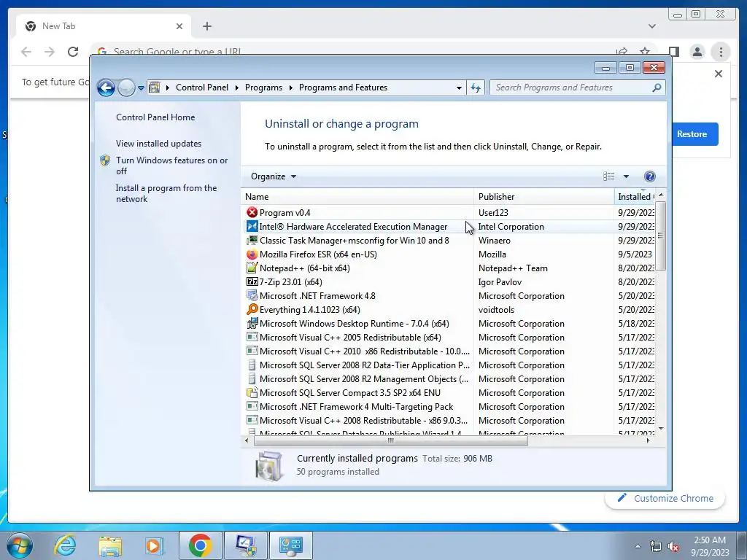Screen dimensions: 747x560
Task: Click the search magnifier in Programs and Features
Action: tap(657, 87)
